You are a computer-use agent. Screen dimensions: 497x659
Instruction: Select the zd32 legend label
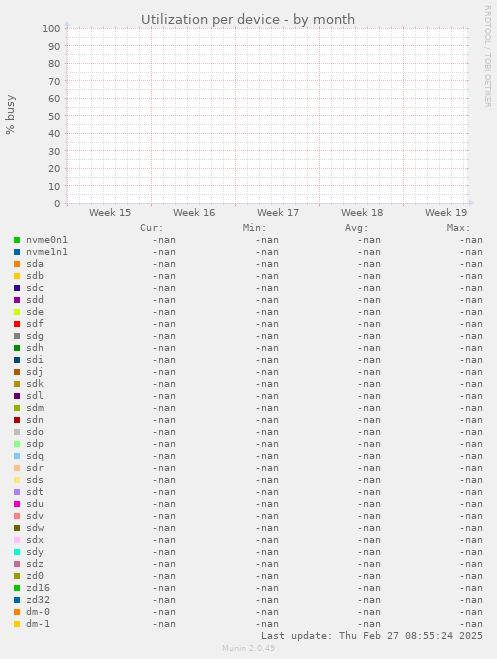[x=38, y=600]
